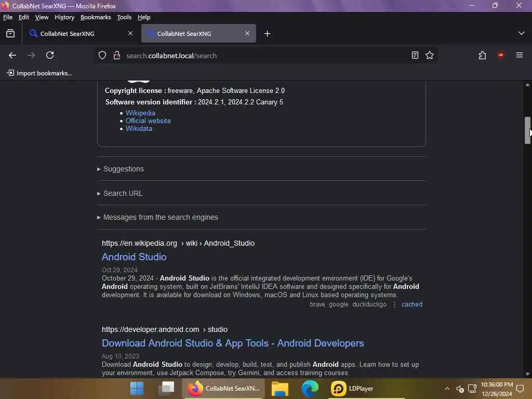Image resolution: width=532 pixels, height=399 pixels.
Task: Click the brave engine label
Action: [317, 304]
